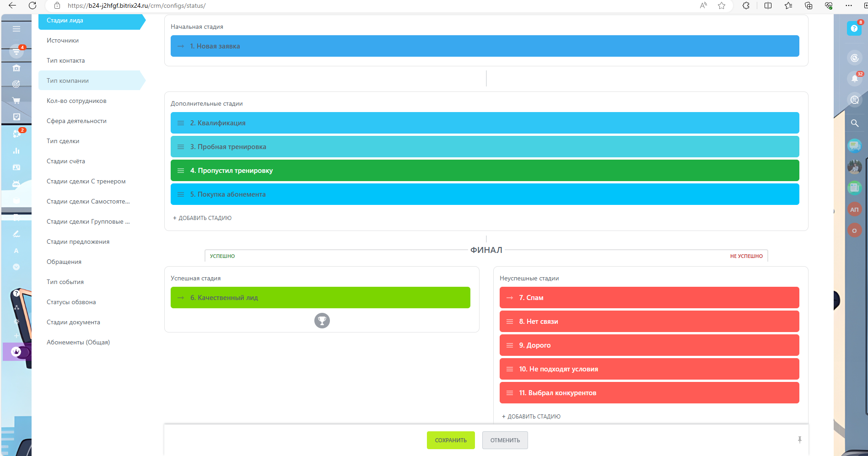Click drag handle of Пробная тренировка stage
The width and height of the screenshot is (868, 456).
(x=181, y=147)
